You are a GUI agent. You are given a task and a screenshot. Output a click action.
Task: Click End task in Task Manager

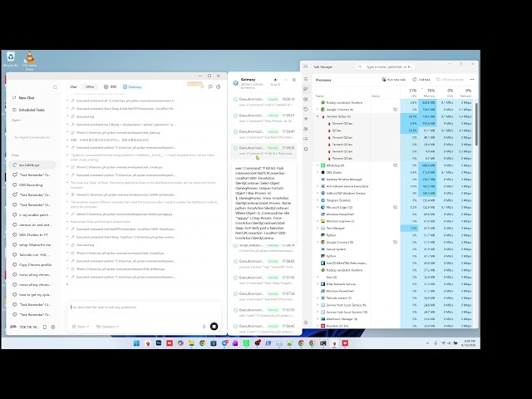click(x=421, y=80)
